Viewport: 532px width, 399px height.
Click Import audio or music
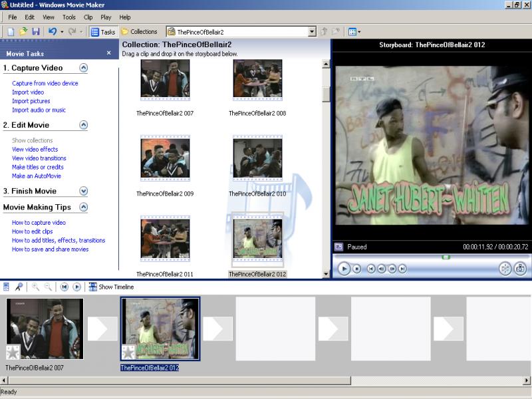[39, 110]
